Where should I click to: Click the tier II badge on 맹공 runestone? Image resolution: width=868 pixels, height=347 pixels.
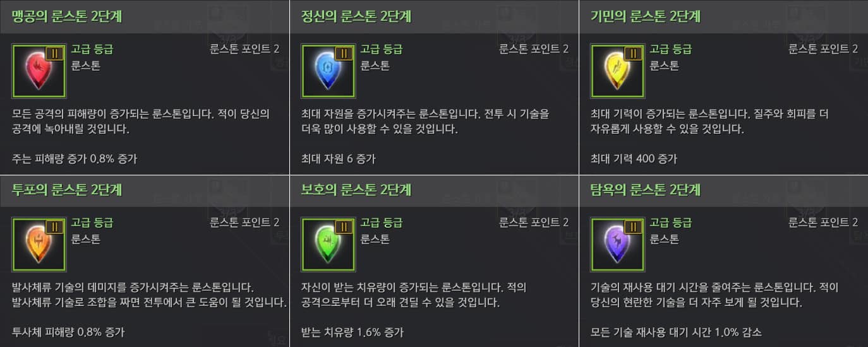[x=54, y=54]
